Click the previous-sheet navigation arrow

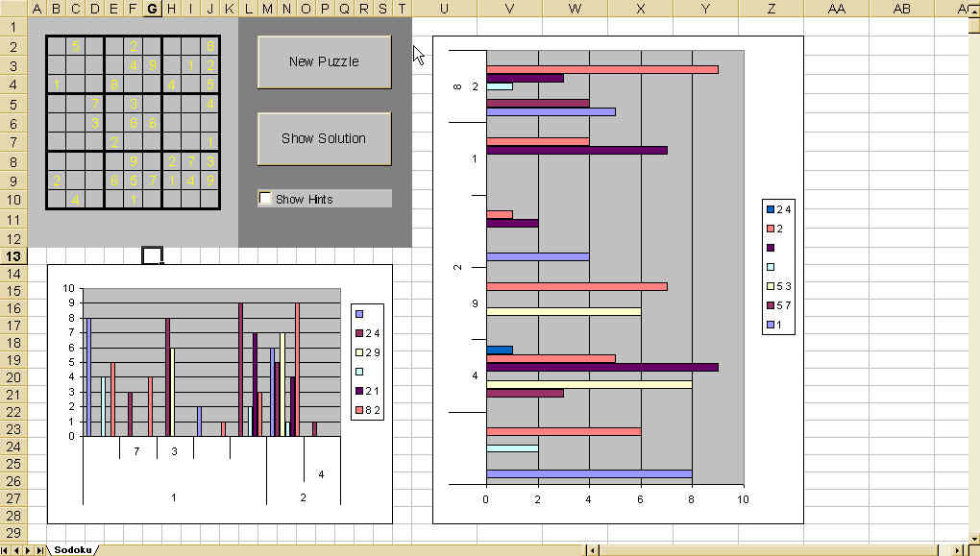coord(16,549)
